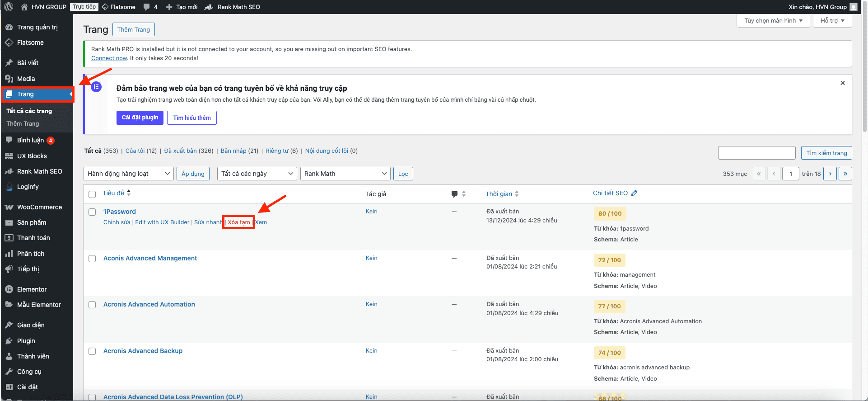Open the Tất cả các ngày dropdown
This screenshot has height=401, width=868.
coord(257,174)
